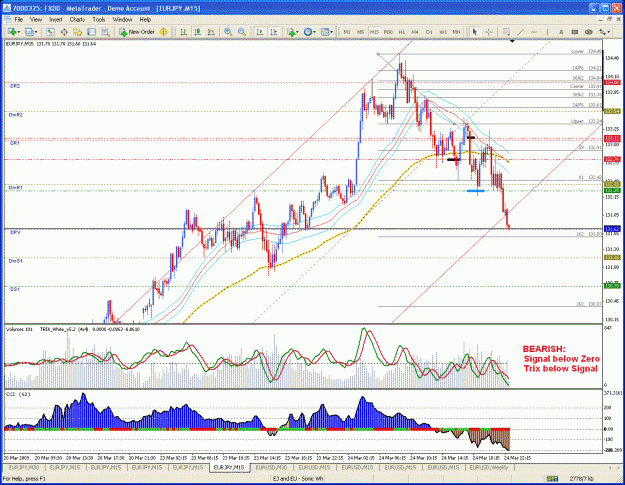
Task: Select the MN monthly timeframe
Action: 456,32
